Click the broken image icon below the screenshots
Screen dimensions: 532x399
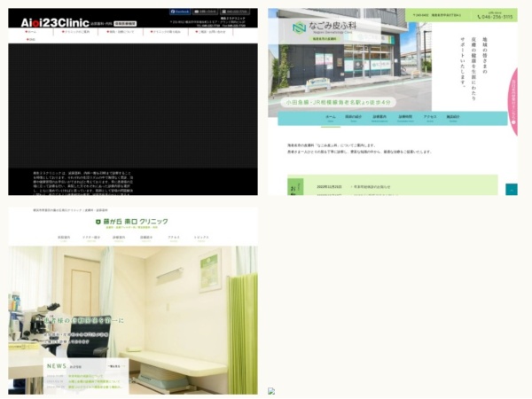click(271, 391)
